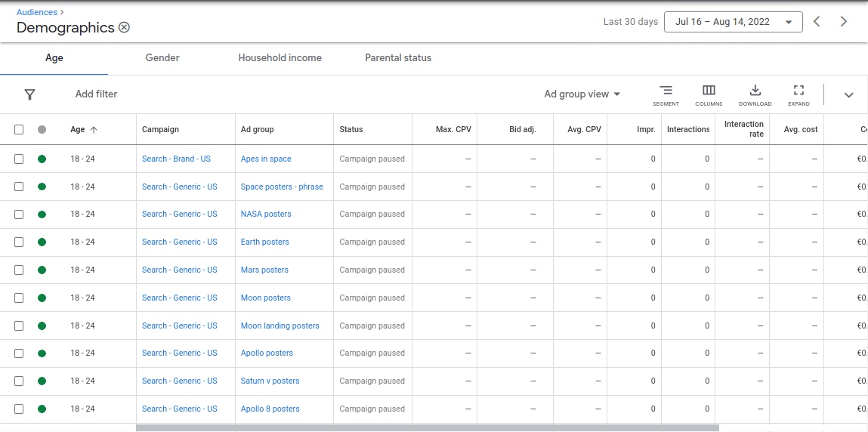The image size is (868, 432).
Task: Click the grey status dot header
Action: (42, 129)
